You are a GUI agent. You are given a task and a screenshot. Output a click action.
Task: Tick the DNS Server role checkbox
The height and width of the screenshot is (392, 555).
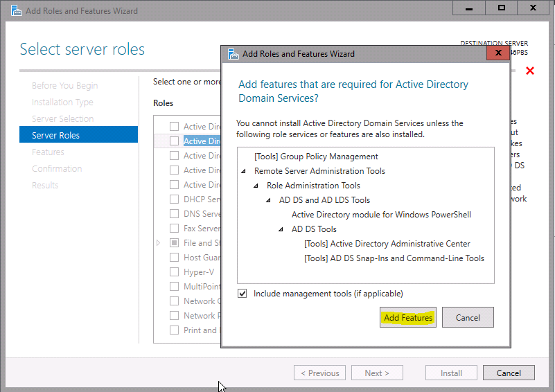(x=174, y=214)
